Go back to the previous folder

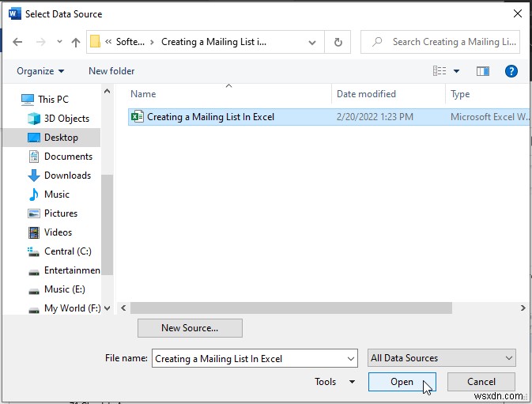pyautogui.click(x=17, y=42)
